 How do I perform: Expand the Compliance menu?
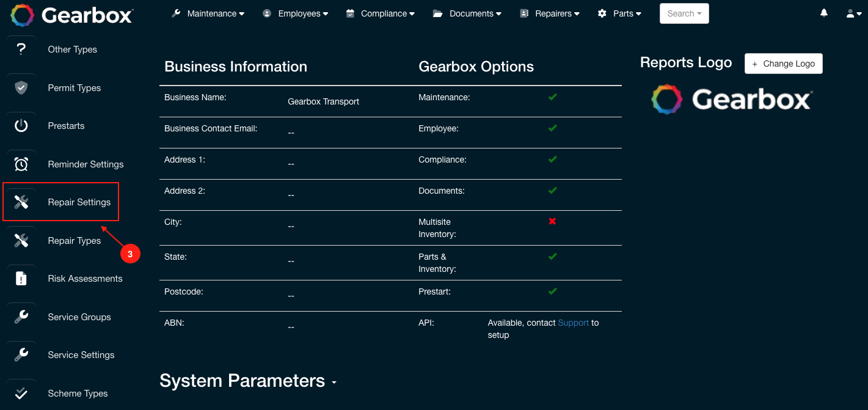[380, 13]
